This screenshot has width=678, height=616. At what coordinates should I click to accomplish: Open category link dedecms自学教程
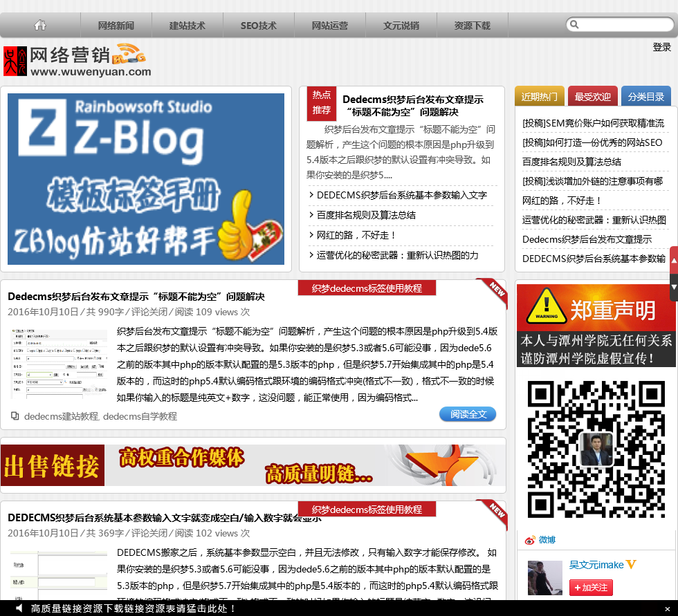[x=140, y=416]
